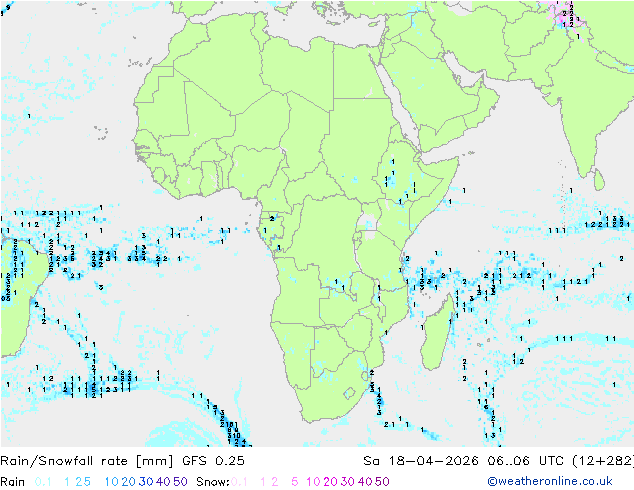Click the "(12+282)" forecast offset
The height and width of the screenshot is (490, 634).
click(x=603, y=461)
